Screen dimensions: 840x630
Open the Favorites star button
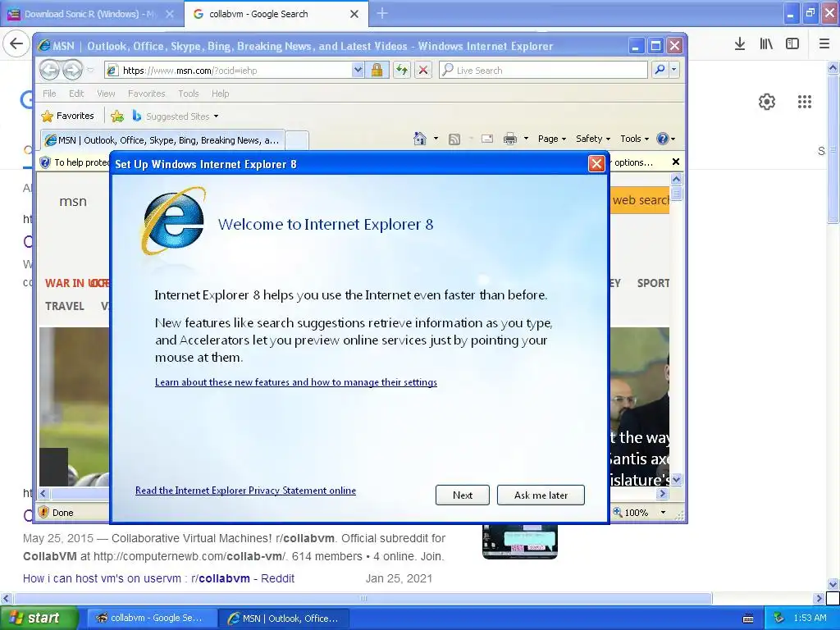68,116
